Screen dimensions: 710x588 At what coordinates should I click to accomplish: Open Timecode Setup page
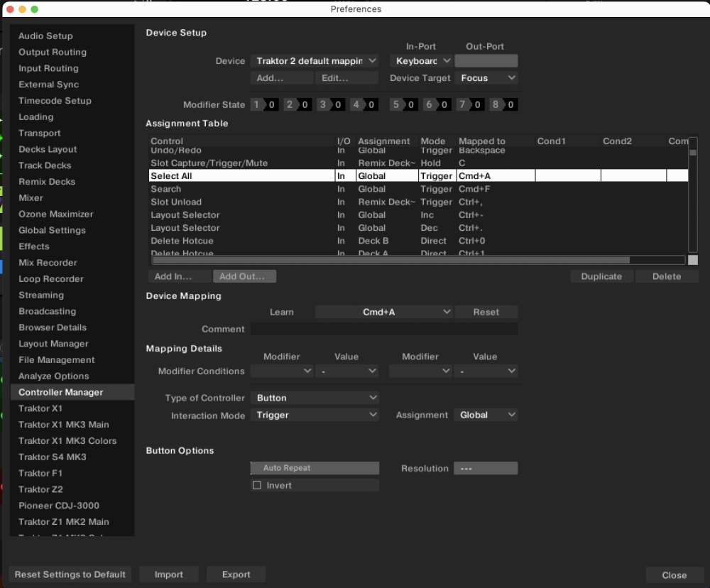click(x=55, y=101)
